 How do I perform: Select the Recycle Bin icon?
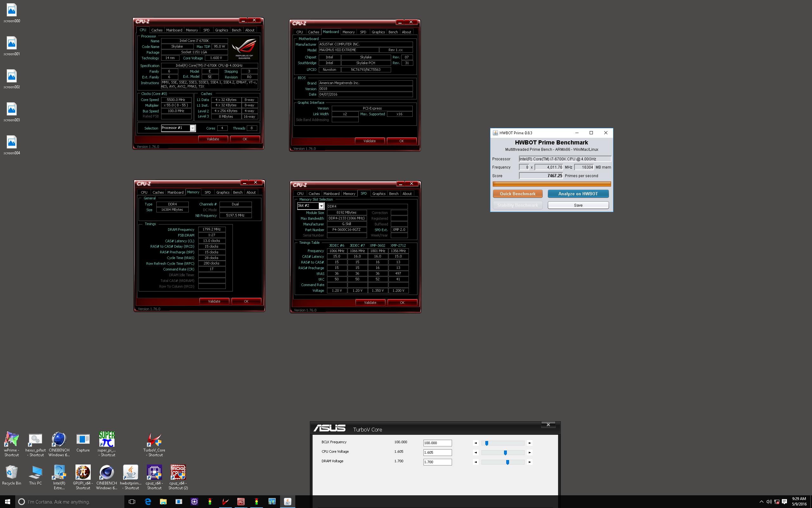[x=12, y=475]
